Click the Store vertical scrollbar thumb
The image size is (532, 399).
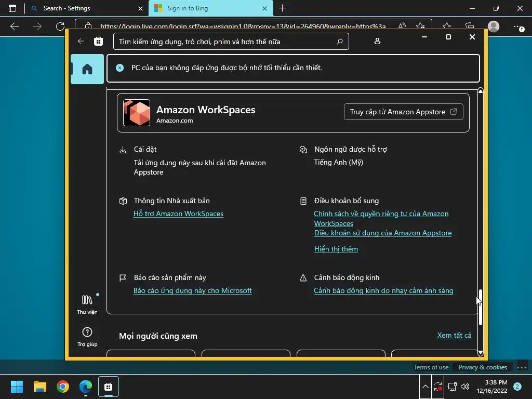[x=481, y=308]
